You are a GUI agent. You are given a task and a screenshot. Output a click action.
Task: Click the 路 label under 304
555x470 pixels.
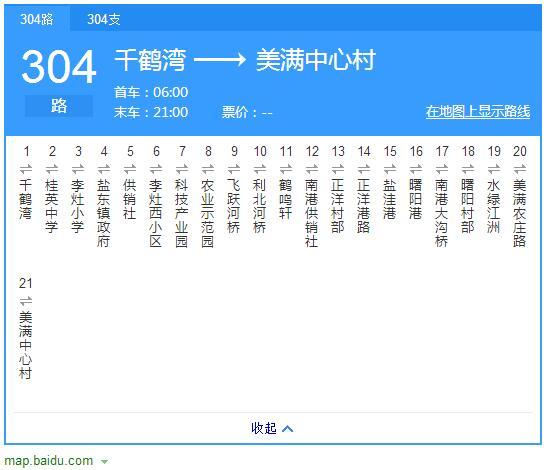[x=59, y=105]
